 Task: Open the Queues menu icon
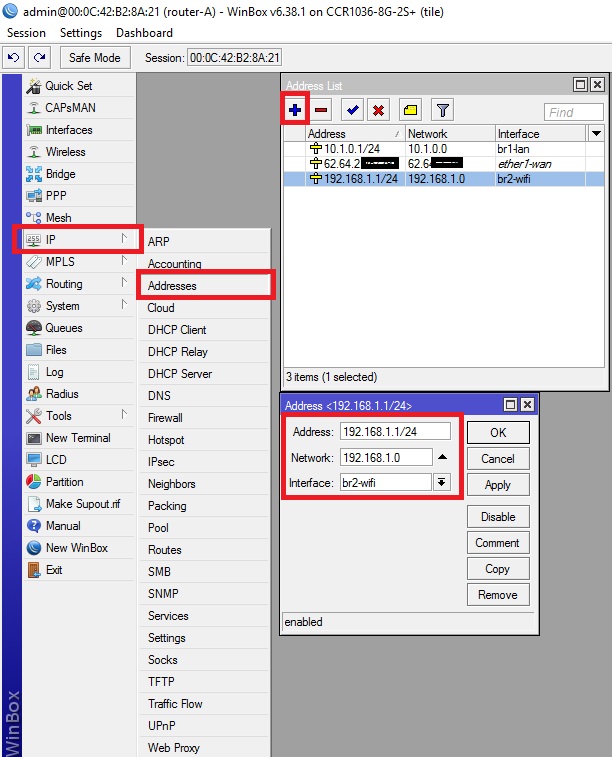coord(34,328)
